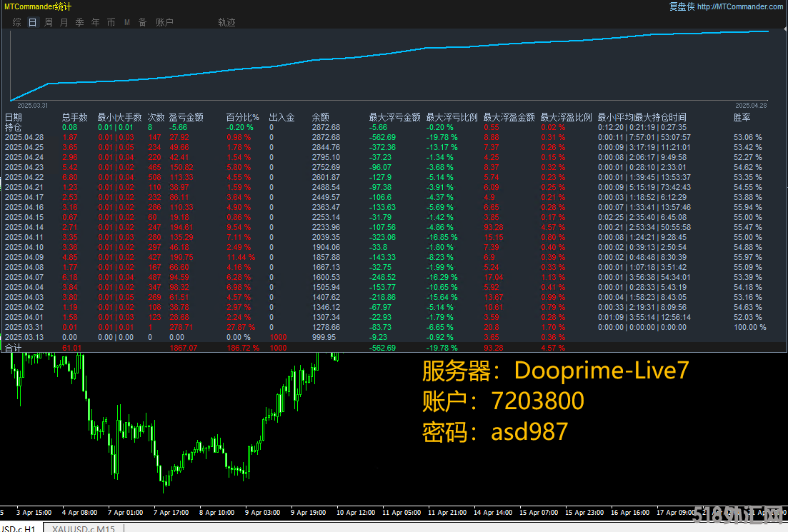Click the 最大浮亏比例 column header

[x=452, y=118]
